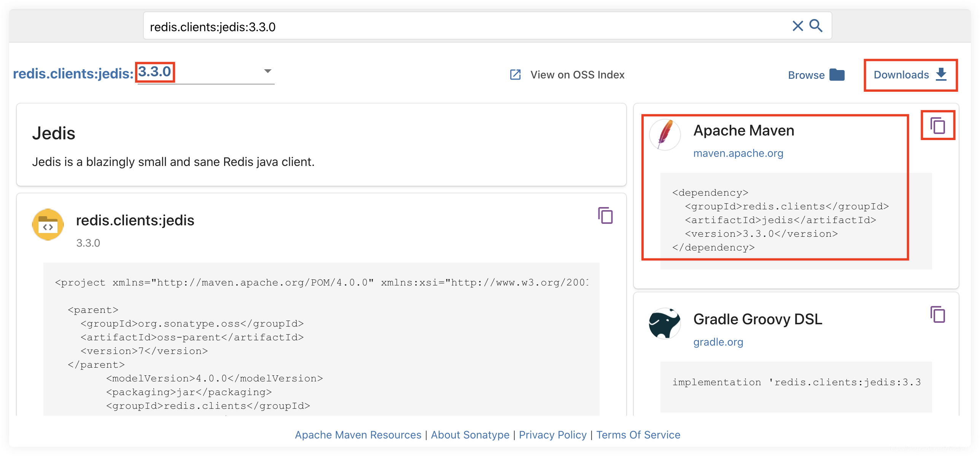This screenshot has height=456, width=980.
Task: Click the <packaging>jar</packaging> line
Action: click(189, 392)
